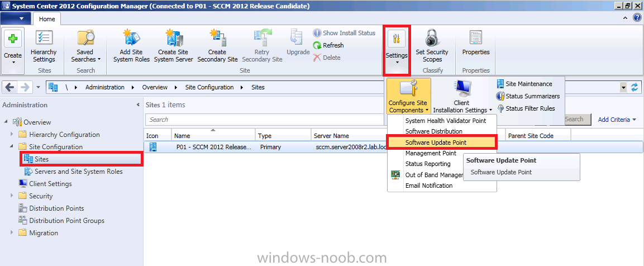Click into the Search field
Screen dimensions: 644x266
click(x=266, y=120)
